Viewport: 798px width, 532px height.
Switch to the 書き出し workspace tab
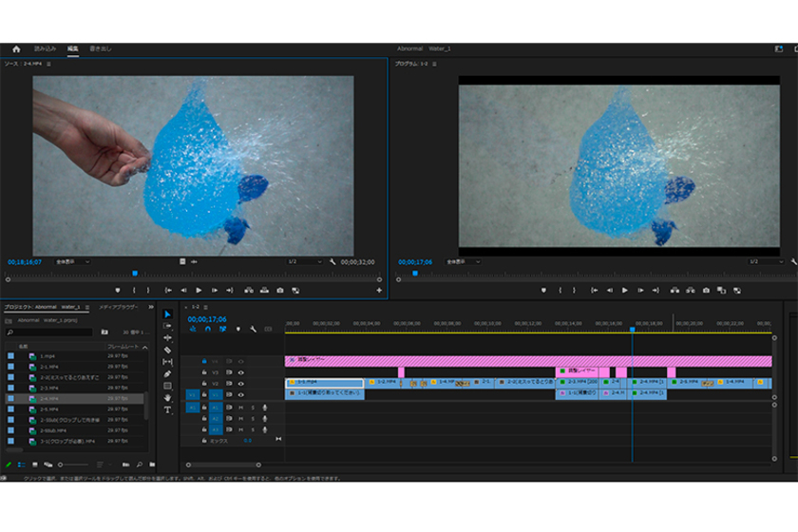tap(100, 48)
